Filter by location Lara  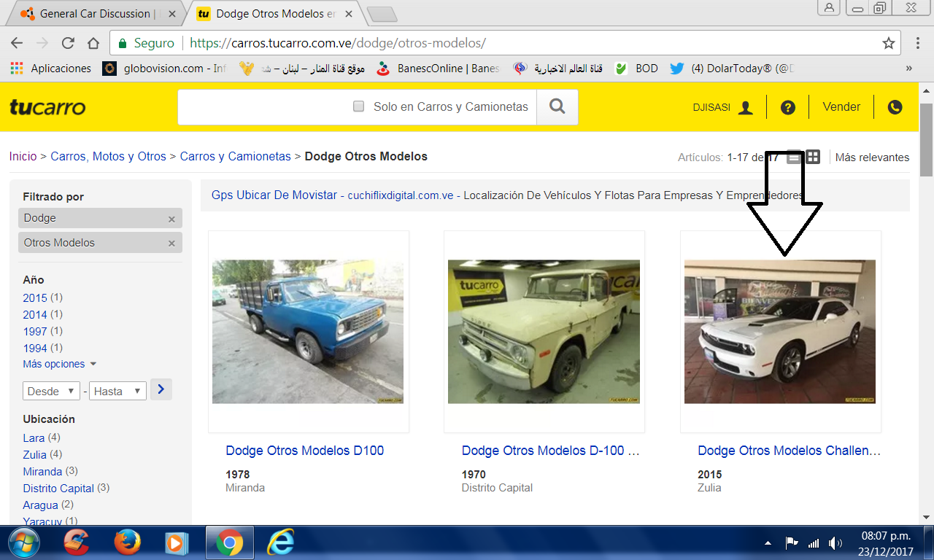pos(34,437)
